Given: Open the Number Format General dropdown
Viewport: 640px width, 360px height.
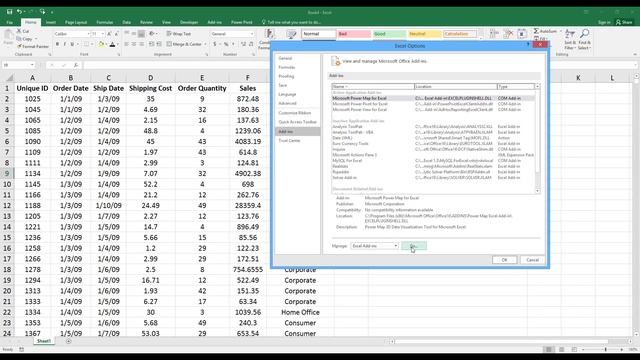Looking at the screenshot, I should 252,34.
